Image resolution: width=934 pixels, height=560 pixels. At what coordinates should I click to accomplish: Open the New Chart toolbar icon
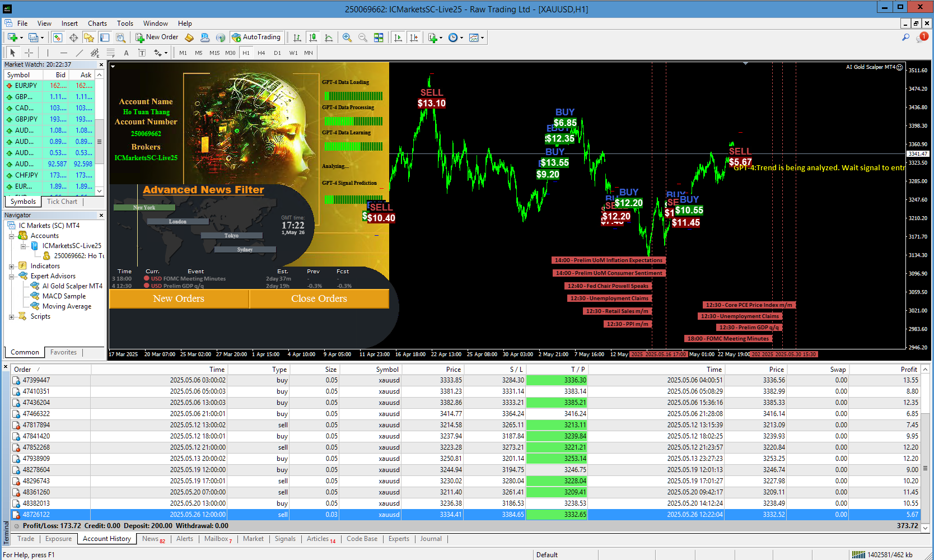12,38
